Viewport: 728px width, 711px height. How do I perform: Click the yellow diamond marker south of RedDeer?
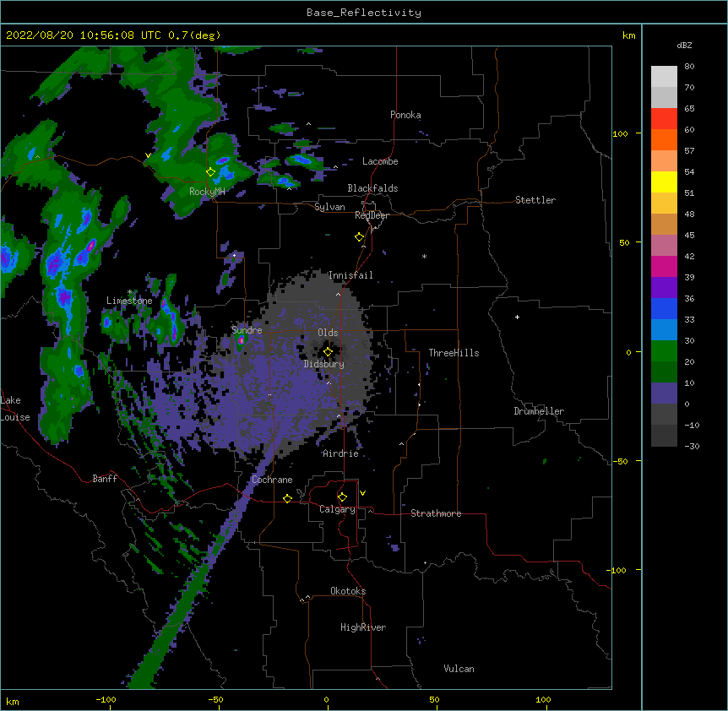360,237
